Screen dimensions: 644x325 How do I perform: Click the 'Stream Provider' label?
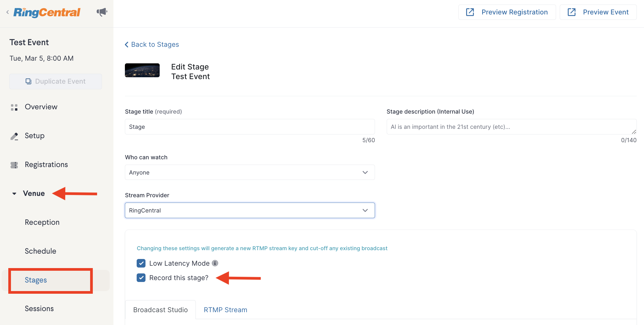tap(147, 195)
